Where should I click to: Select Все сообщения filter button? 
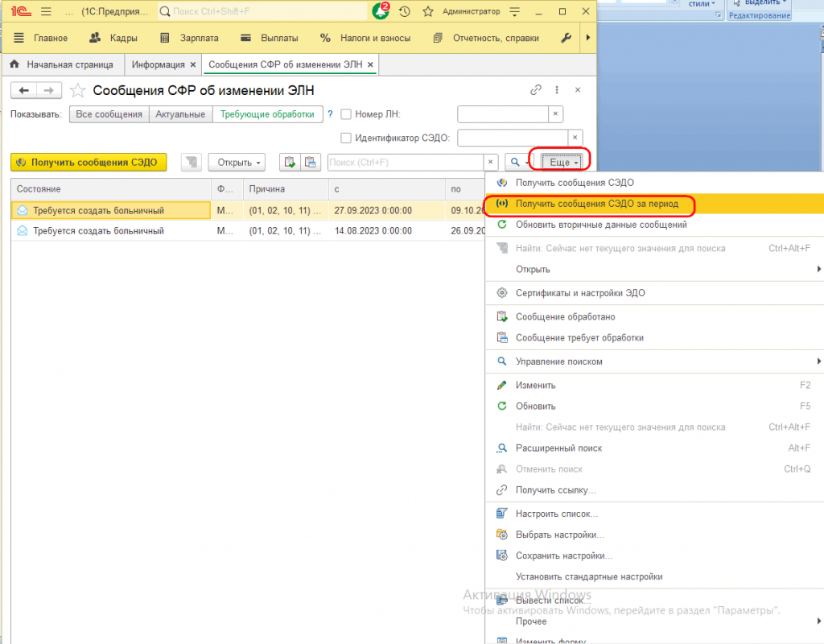coord(109,114)
